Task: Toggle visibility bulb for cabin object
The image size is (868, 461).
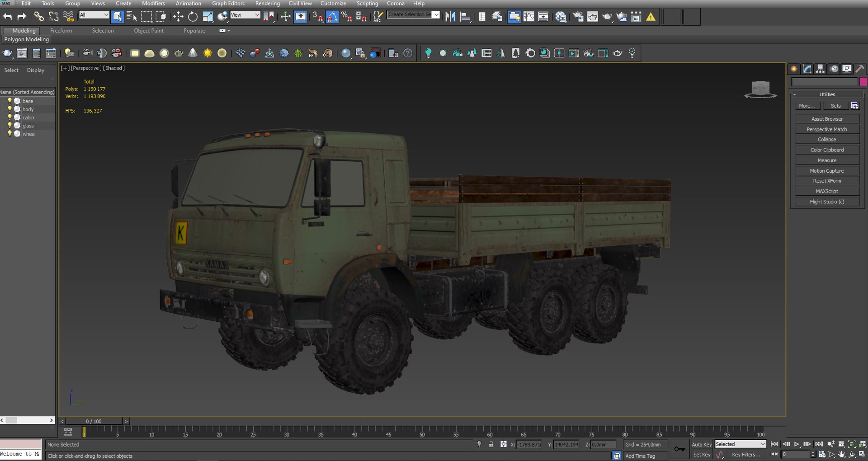Action: click(x=9, y=117)
